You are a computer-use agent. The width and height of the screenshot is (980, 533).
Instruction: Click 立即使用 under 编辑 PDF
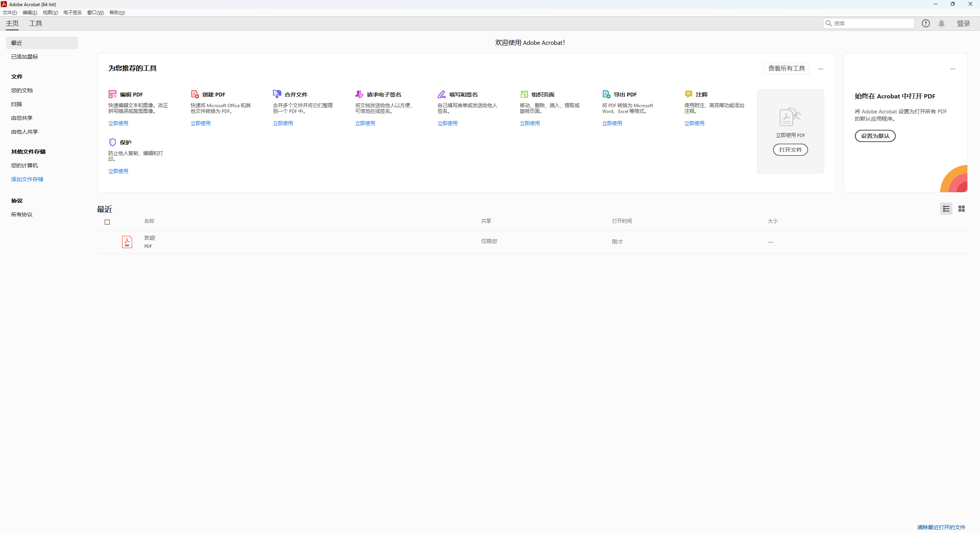pyautogui.click(x=118, y=123)
